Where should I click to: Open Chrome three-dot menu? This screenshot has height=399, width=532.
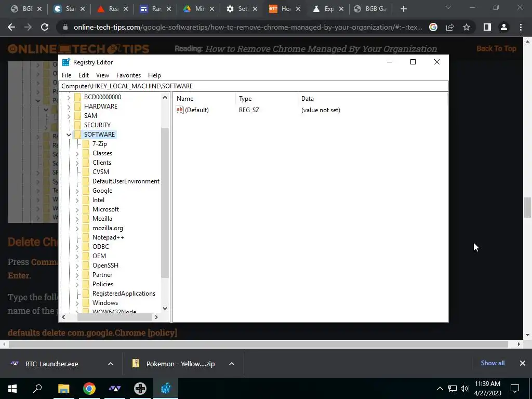click(x=521, y=27)
